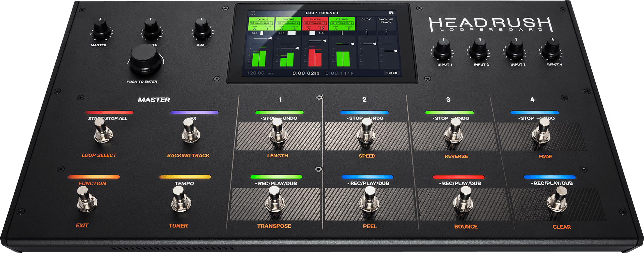Click the orange LENGTH label
Viewport: 644px width, 253px height.
point(278,156)
